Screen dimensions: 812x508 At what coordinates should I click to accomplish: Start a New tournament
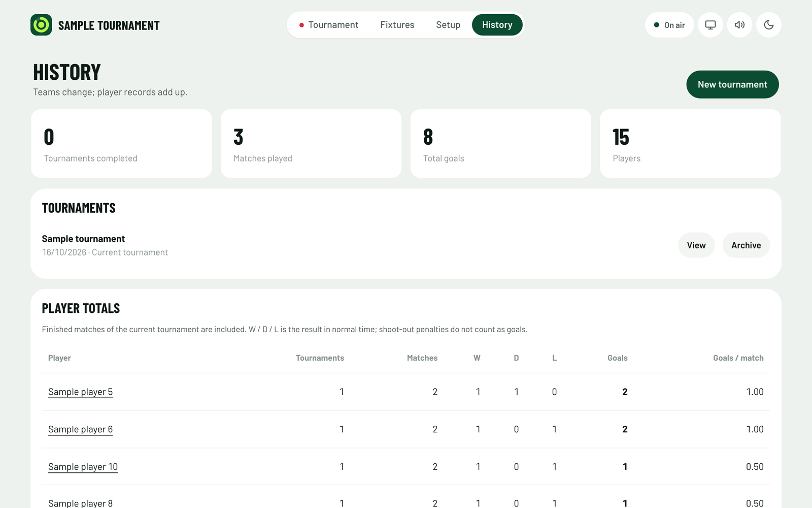732,84
